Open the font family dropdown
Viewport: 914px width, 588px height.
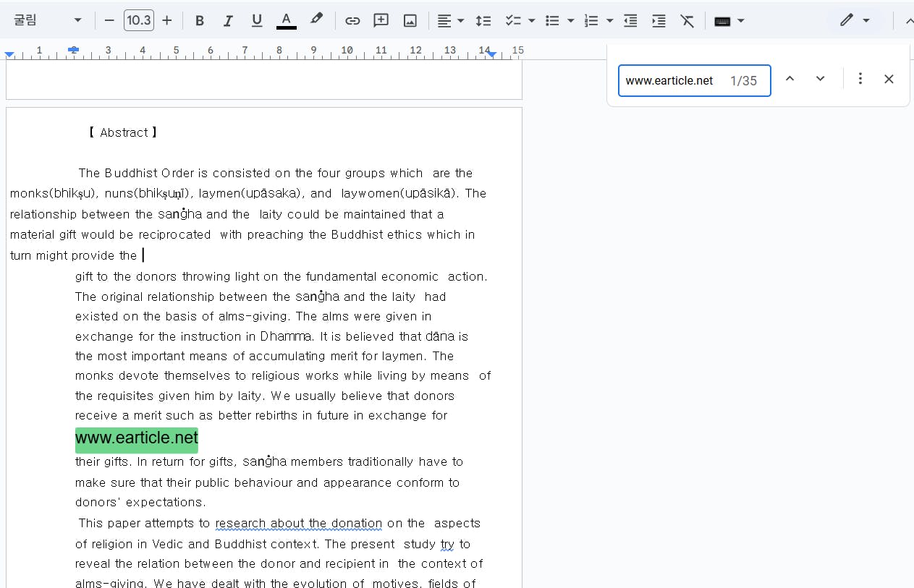click(48, 20)
